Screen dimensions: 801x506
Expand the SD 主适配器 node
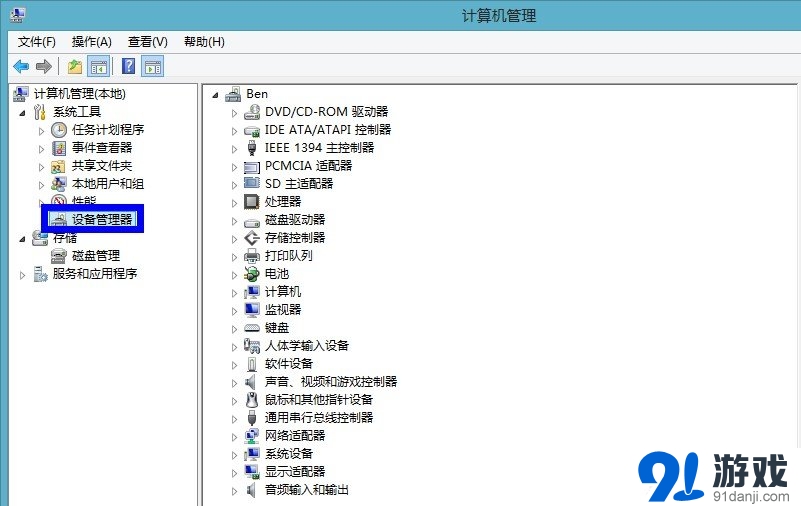[x=234, y=185]
